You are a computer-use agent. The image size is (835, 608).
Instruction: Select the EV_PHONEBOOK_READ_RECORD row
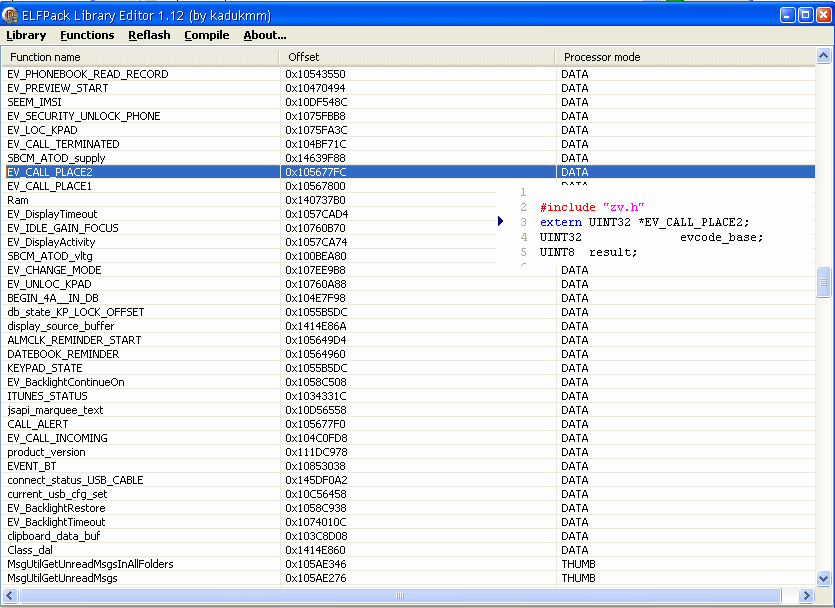point(408,74)
